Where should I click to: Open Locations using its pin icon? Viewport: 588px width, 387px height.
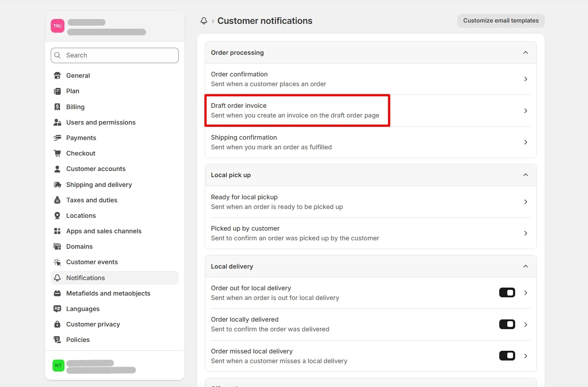point(57,216)
